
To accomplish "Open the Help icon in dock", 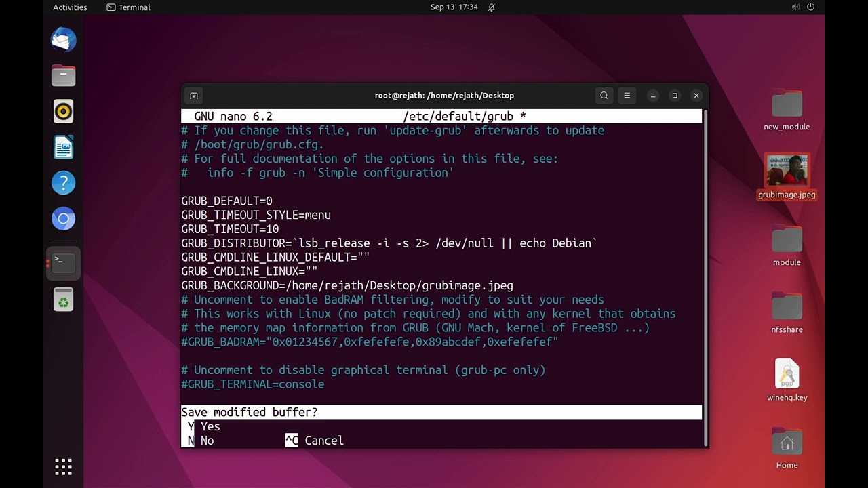I will click(63, 183).
